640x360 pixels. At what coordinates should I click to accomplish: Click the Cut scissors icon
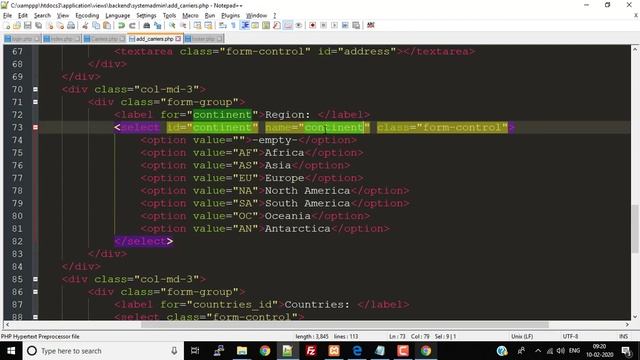click(x=85, y=25)
